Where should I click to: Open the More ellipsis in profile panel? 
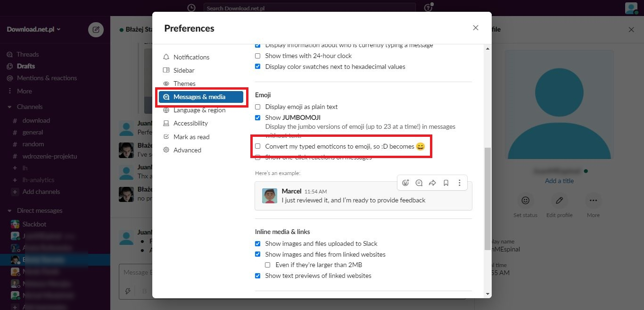(593, 201)
